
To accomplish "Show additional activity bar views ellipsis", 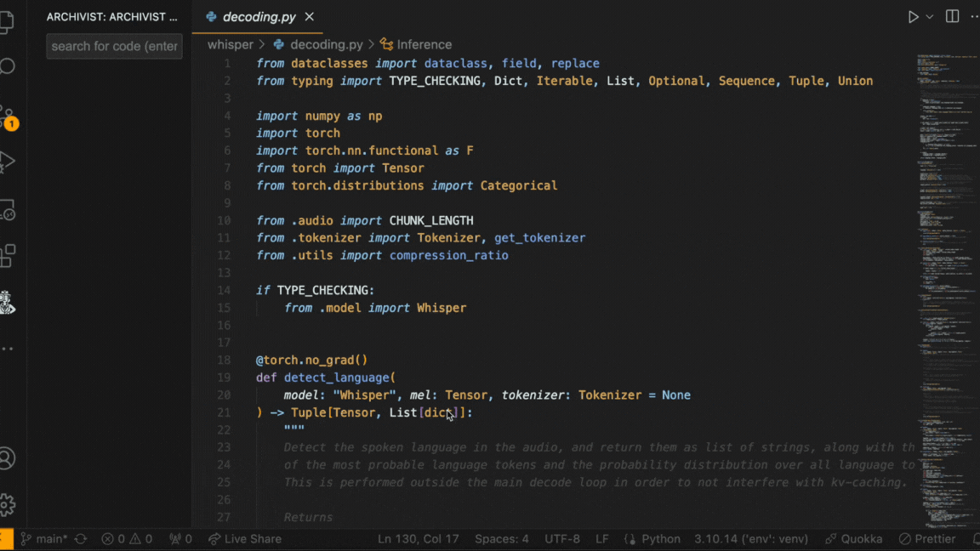I will 7,349.
